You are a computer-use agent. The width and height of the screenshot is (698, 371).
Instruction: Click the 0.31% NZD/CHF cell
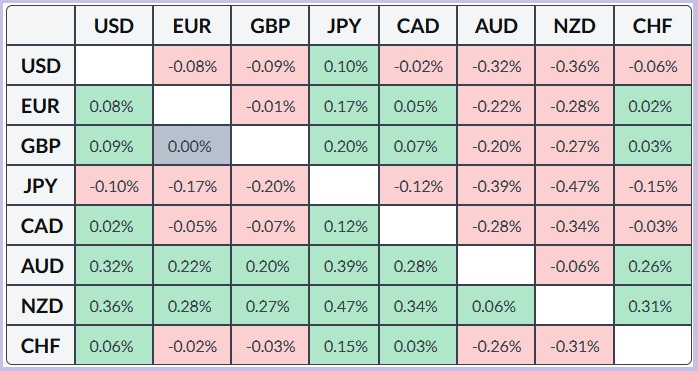point(653,306)
